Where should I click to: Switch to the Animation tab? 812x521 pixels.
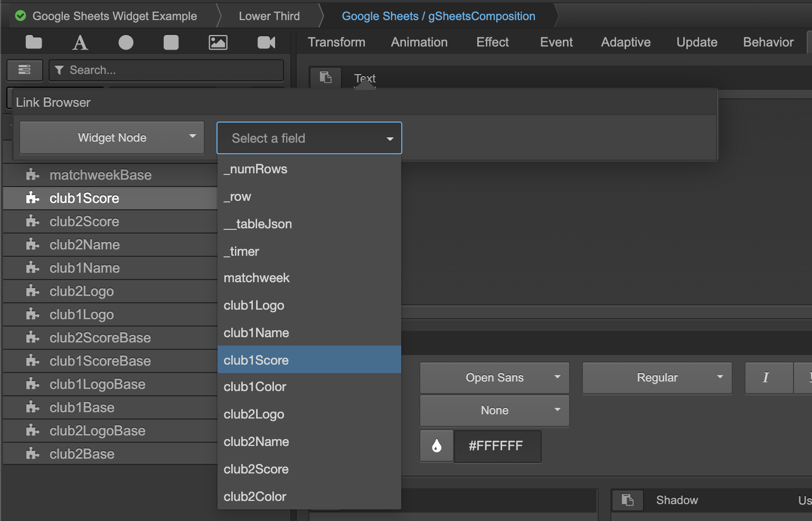pos(419,42)
